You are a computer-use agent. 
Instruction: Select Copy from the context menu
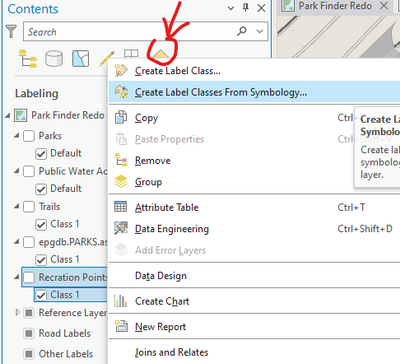[x=254, y=118]
